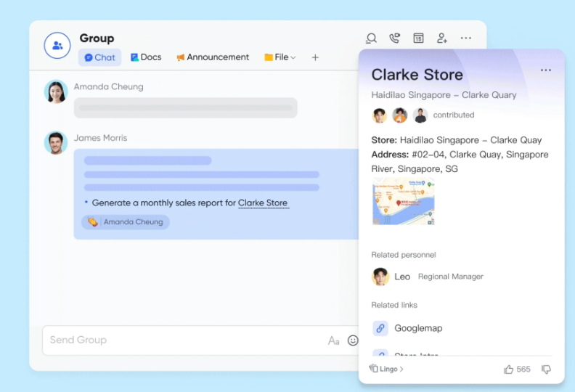Click the Googlemap link icon
The image size is (575, 392).
[x=380, y=328]
